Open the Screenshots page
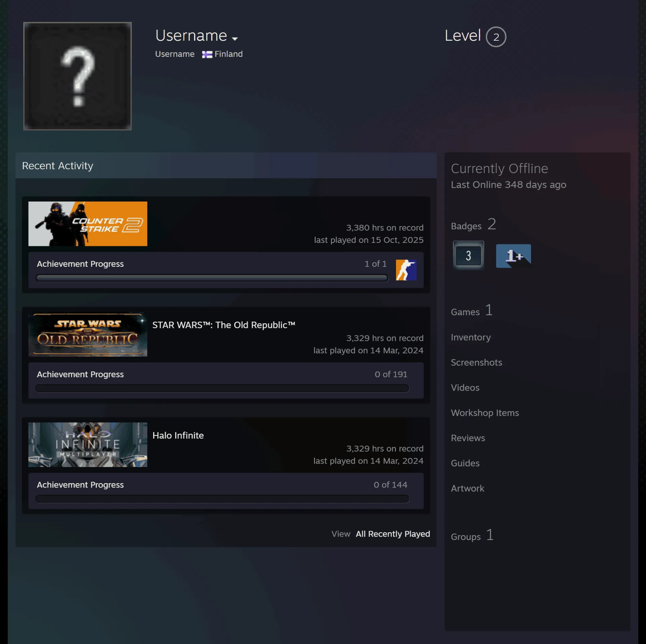The height and width of the screenshot is (644, 646). [x=476, y=362]
